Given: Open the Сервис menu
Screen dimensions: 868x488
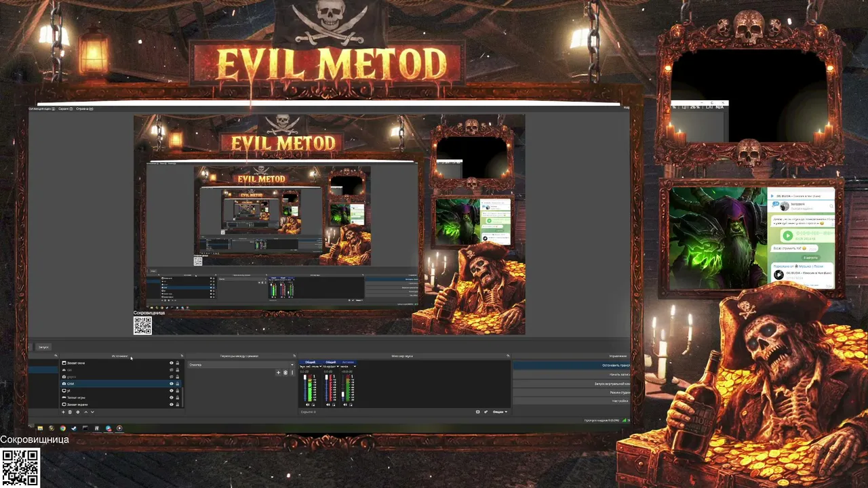Looking at the screenshot, I should point(66,108).
